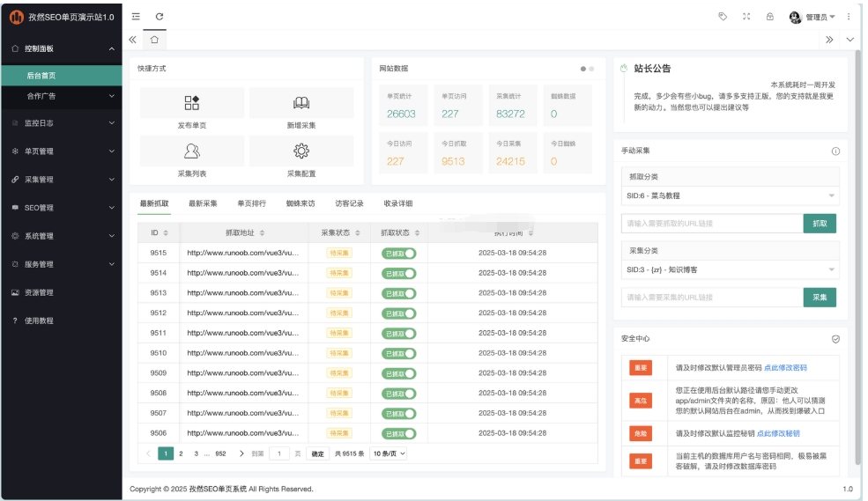
Task: Toggle 已抓取 switch for row 9514
Action: [398, 273]
